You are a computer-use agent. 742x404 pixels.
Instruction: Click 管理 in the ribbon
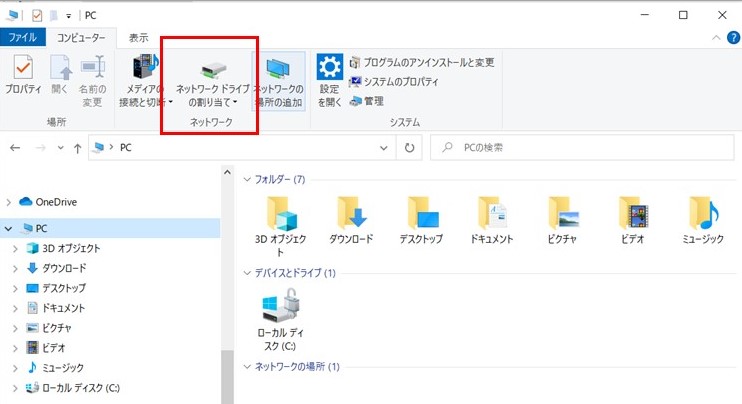point(367,101)
